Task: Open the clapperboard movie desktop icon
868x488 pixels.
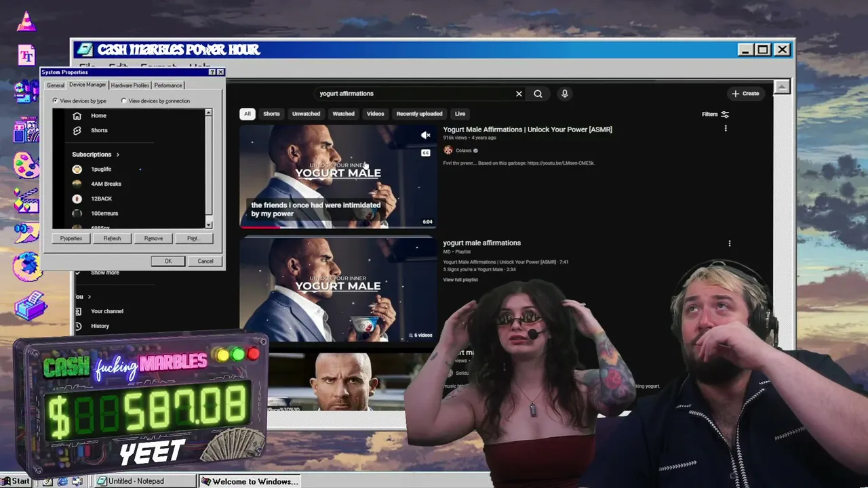Action: pyautogui.click(x=26, y=201)
